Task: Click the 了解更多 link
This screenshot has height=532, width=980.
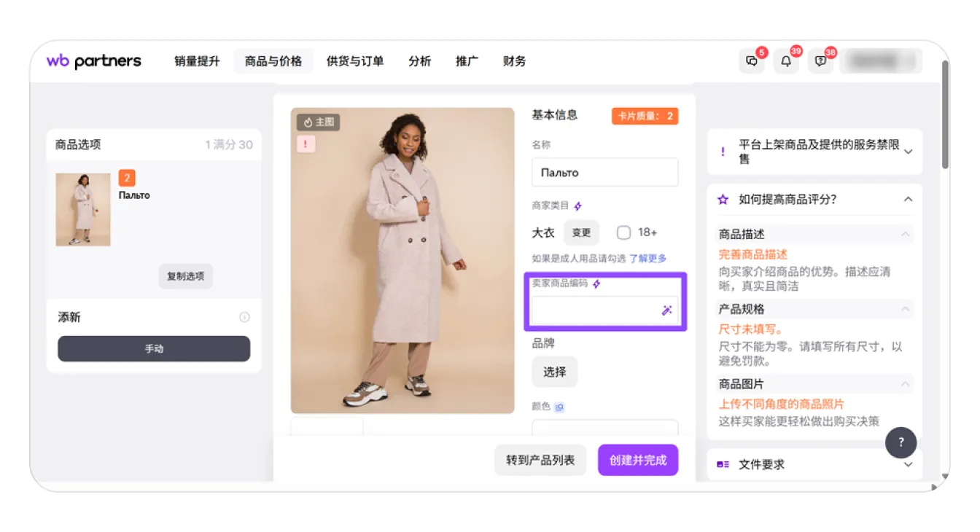Action: 647,258
